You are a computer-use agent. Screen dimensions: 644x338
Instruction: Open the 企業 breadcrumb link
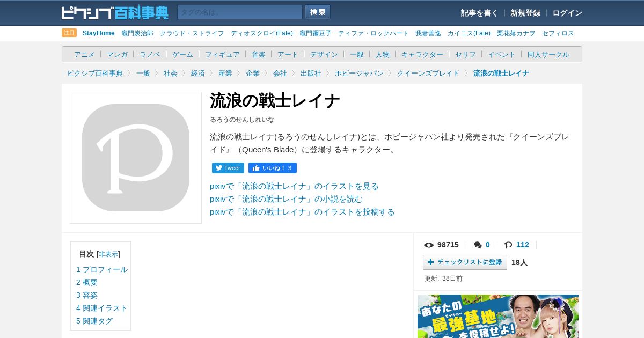(253, 74)
